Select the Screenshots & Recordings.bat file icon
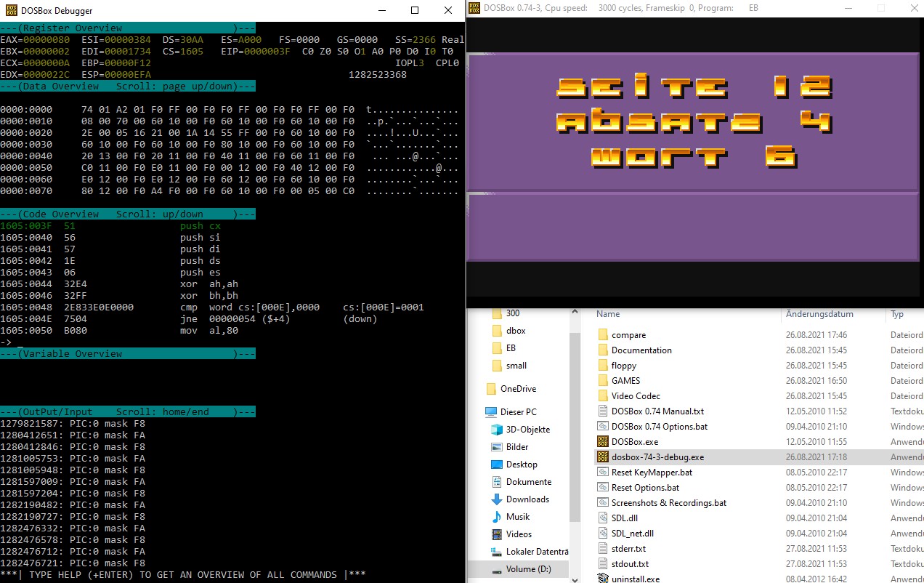The height and width of the screenshot is (583, 924). pos(602,503)
